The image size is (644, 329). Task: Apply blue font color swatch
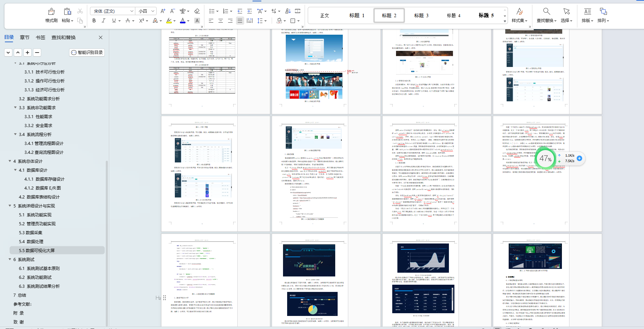click(x=183, y=21)
